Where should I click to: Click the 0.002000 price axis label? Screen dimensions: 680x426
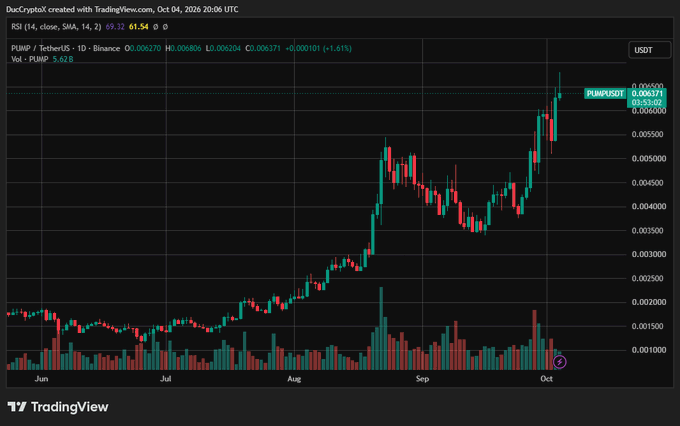pos(649,302)
